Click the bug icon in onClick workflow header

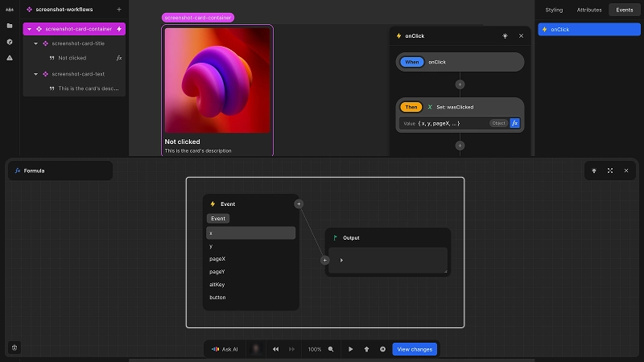[506, 36]
